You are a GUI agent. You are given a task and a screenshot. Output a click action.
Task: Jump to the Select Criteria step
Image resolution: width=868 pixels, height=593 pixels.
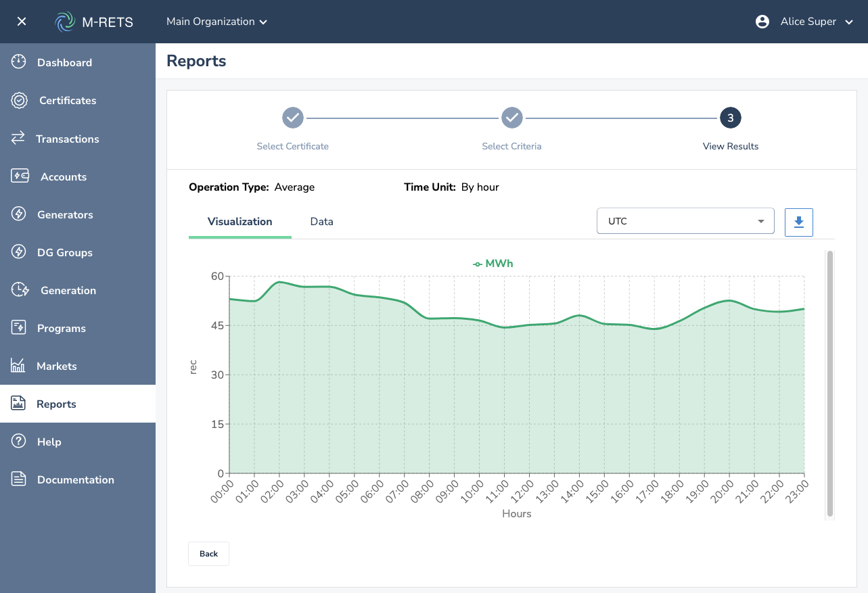coord(511,118)
